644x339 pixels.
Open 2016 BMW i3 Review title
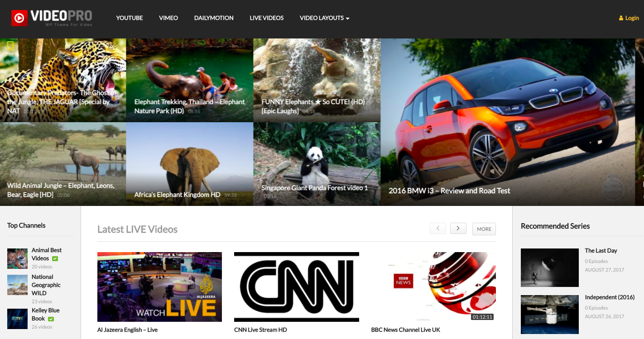(449, 191)
